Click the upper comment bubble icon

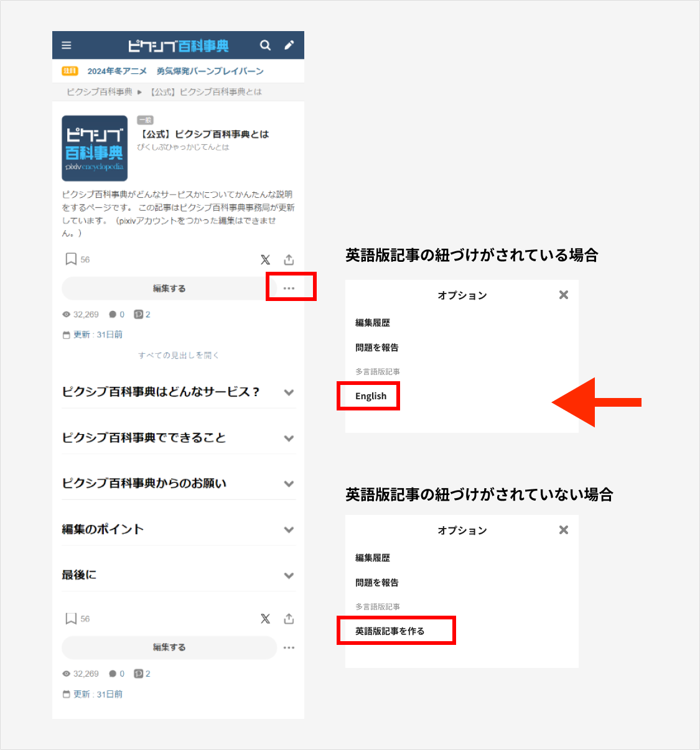click(113, 315)
